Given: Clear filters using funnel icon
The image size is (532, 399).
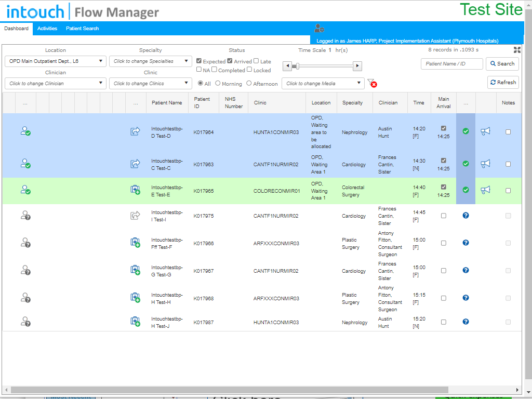Looking at the screenshot, I should (372, 83).
